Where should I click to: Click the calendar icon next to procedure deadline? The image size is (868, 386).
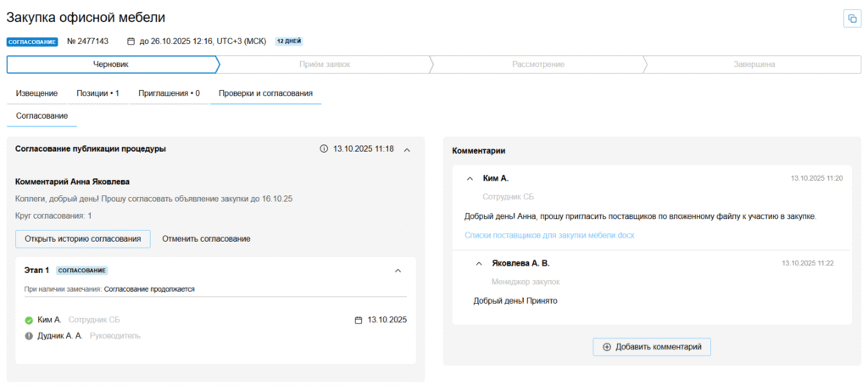(131, 41)
